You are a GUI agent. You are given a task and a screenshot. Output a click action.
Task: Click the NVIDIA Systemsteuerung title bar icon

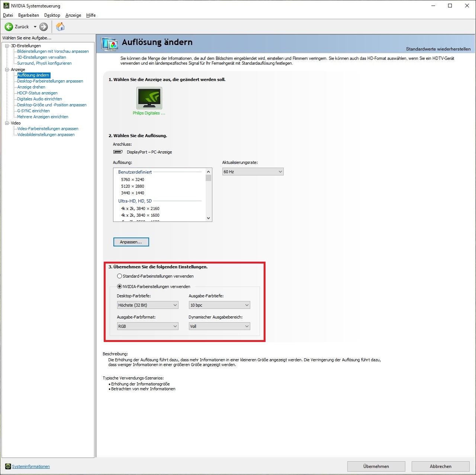(6, 6)
